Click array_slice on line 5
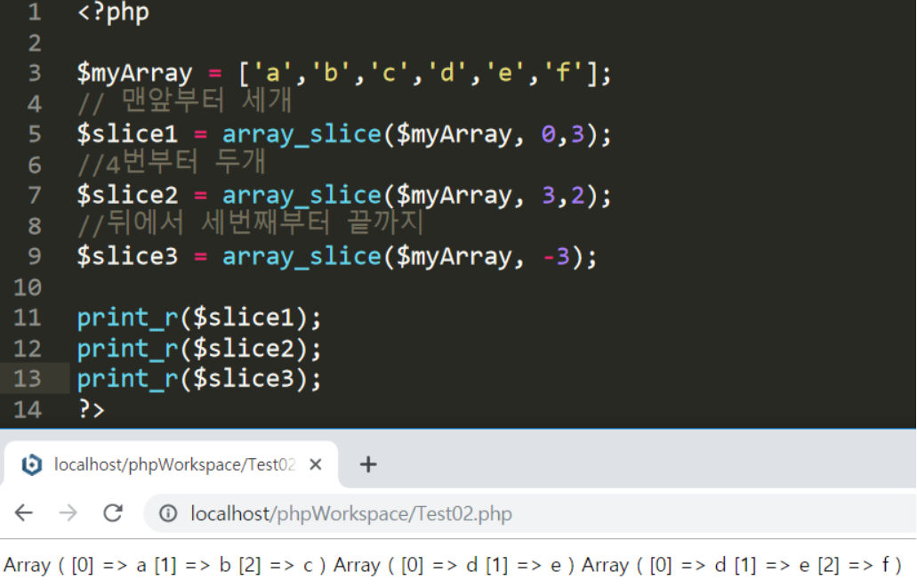This screenshot has width=917, height=588. pyautogui.click(x=302, y=134)
